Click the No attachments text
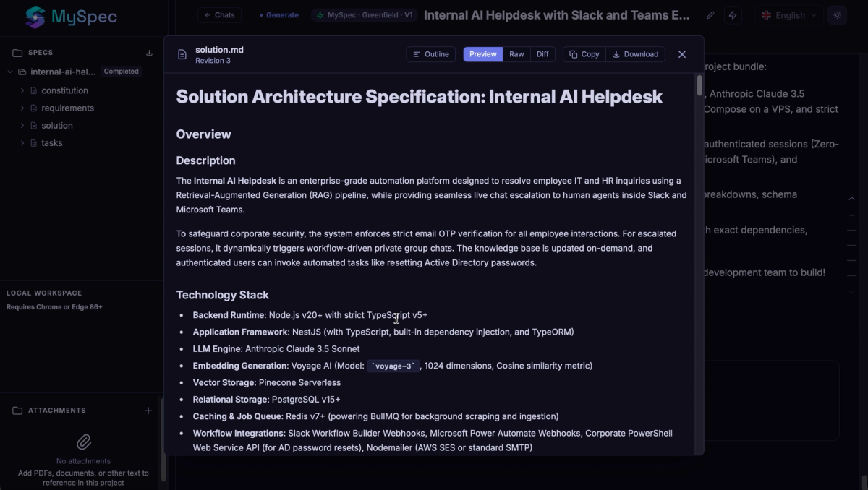This screenshot has width=868, height=490. [84, 461]
